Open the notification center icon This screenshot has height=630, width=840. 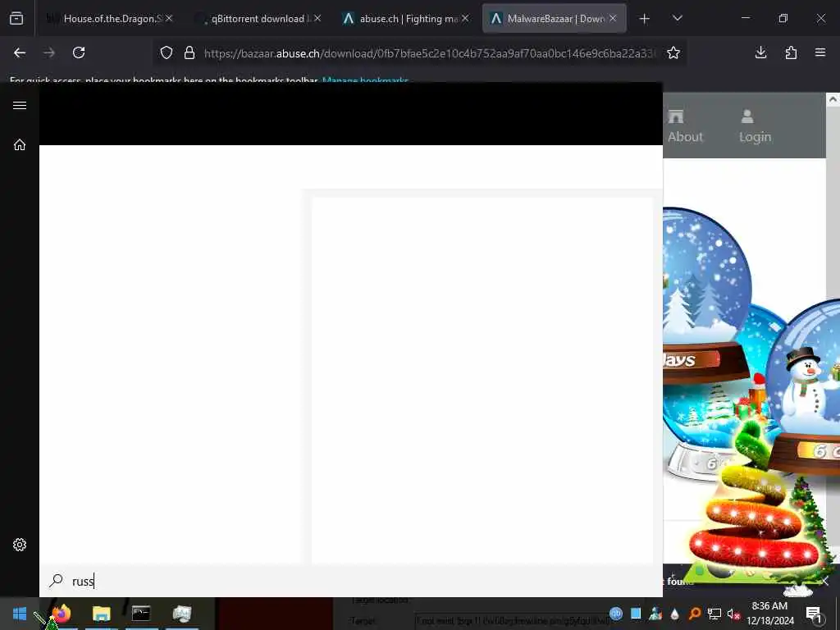point(814,614)
